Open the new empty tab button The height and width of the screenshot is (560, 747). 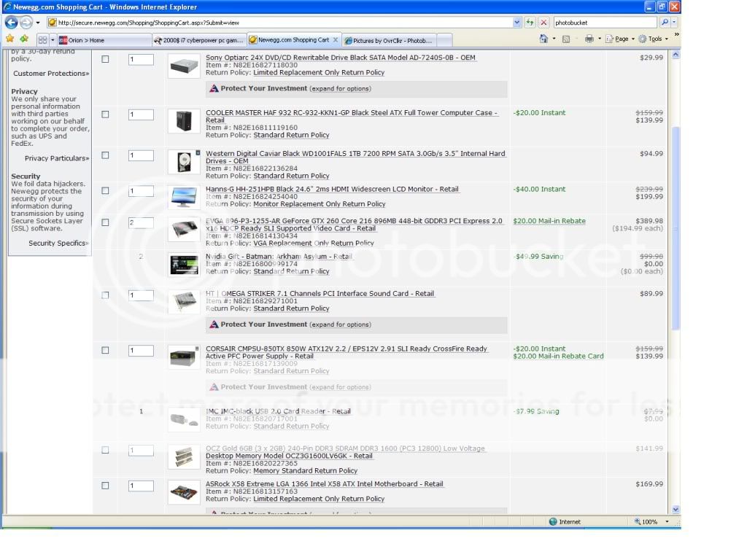click(444, 40)
